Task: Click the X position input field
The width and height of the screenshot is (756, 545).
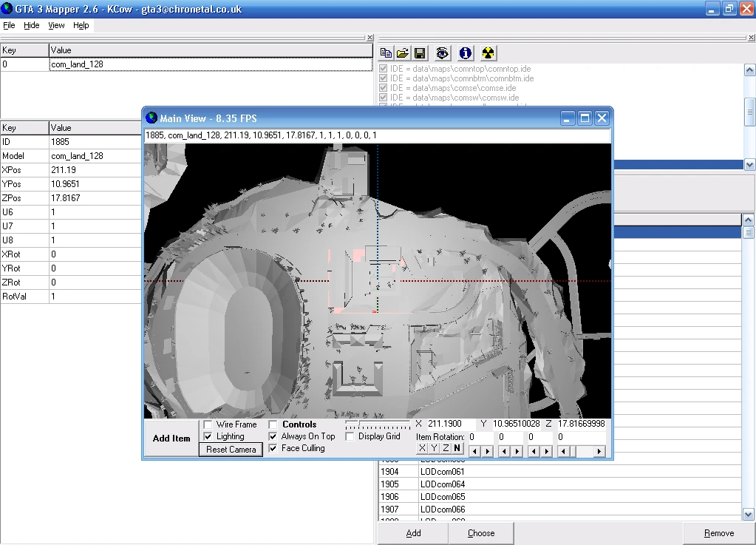Action: tap(451, 424)
